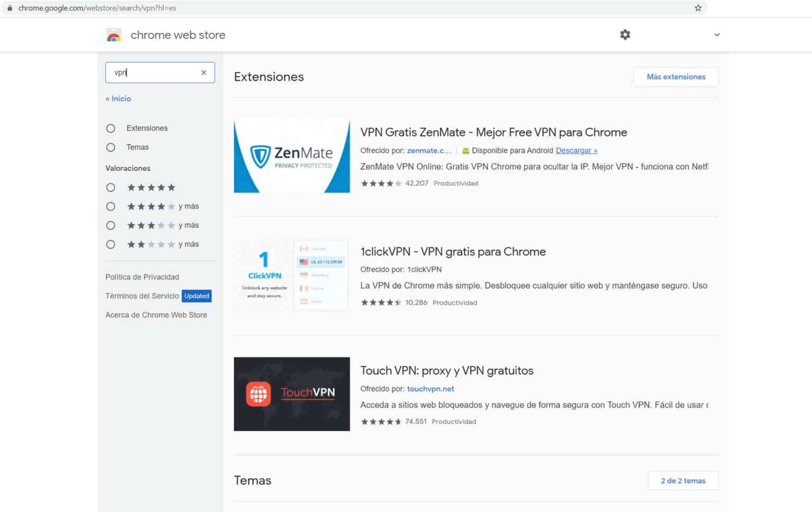Open settings with the gear icon
This screenshot has height=512, width=812.
tap(625, 35)
